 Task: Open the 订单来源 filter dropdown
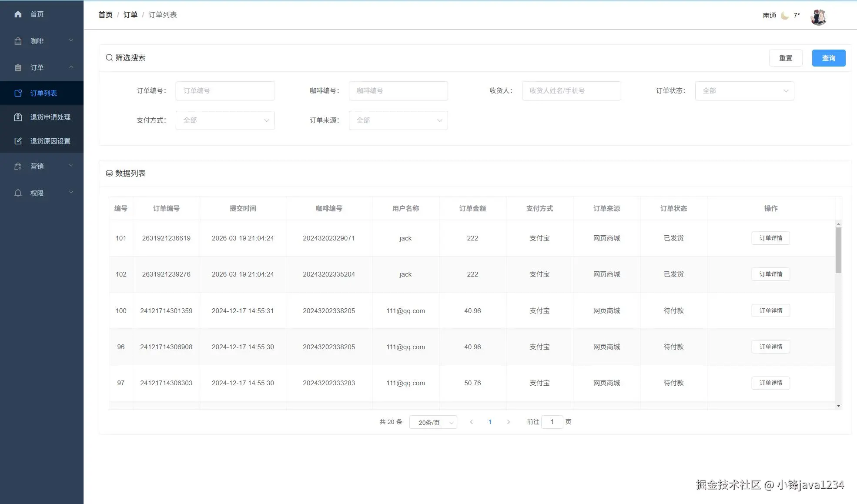coord(398,120)
